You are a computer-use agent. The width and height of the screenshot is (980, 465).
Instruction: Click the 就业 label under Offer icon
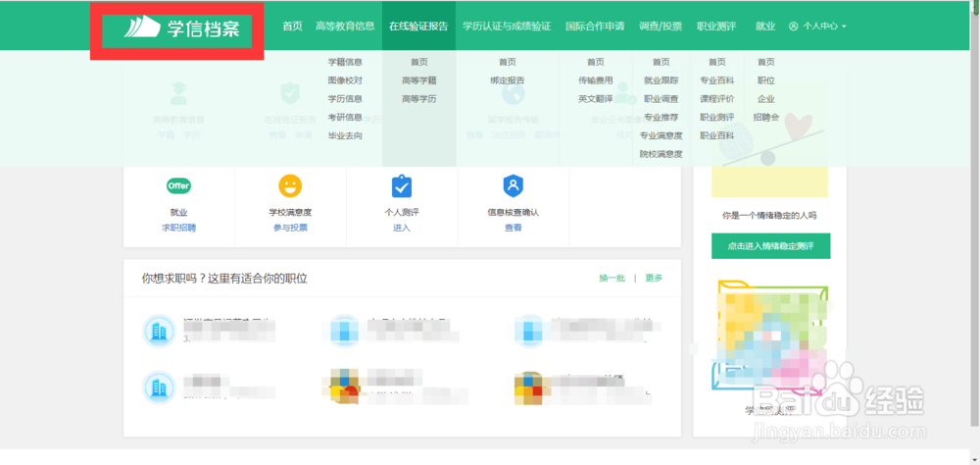[x=178, y=213]
